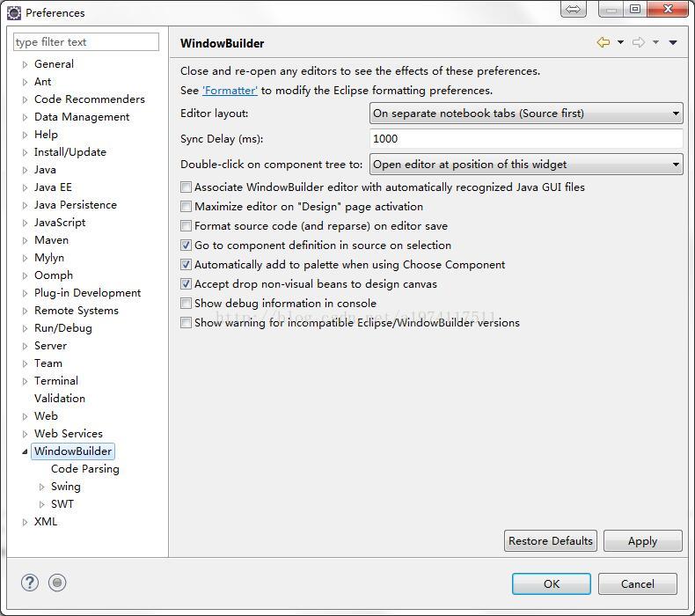Image resolution: width=695 pixels, height=616 pixels.
Task: Open the back history dropdown arrow
Action: tap(620, 42)
